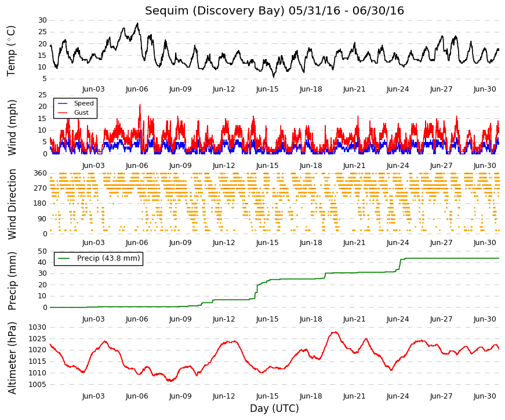The width and height of the screenshot is (505, 420).
Task: Click the chart title Sequim (Discovery Bay)
Action: [215, 10]
